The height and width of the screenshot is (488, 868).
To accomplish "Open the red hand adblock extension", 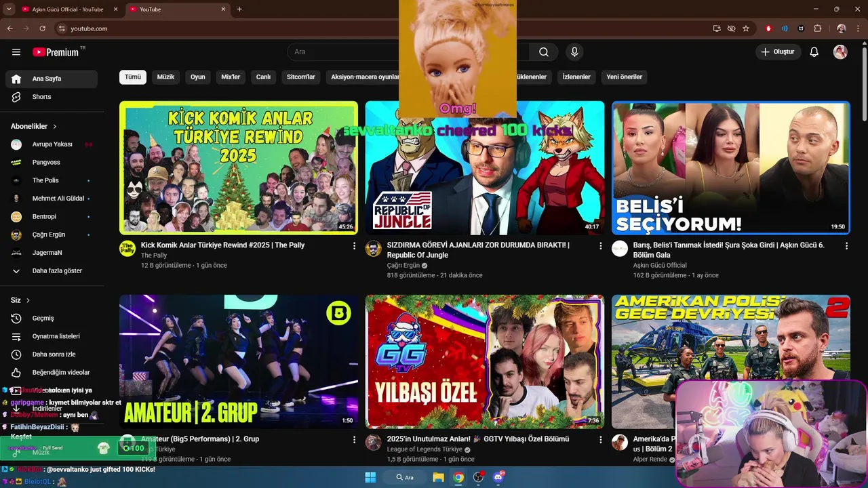I will tap(769, 28).
